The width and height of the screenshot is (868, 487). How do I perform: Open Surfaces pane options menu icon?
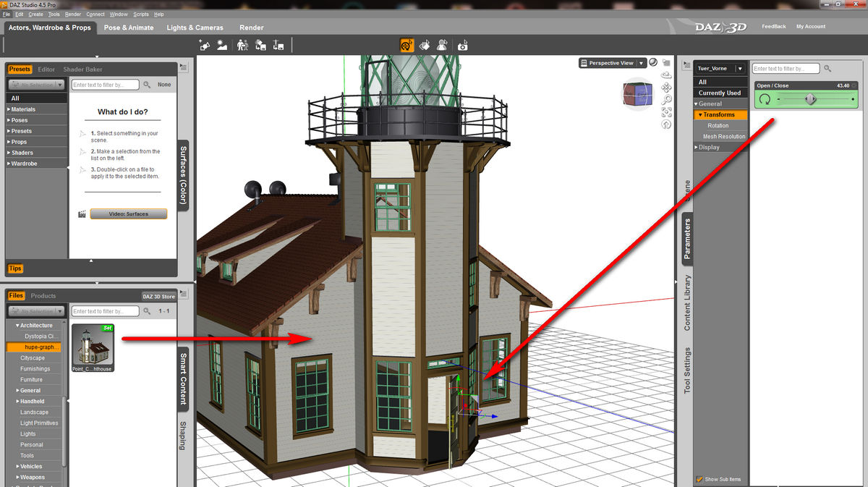(183, 67)
